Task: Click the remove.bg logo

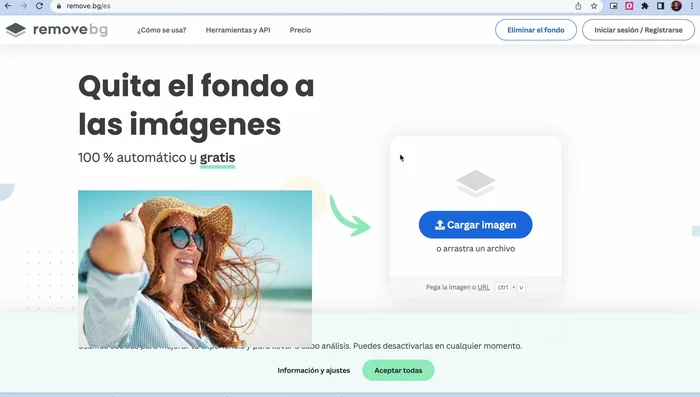Action: tap(57, 30)
